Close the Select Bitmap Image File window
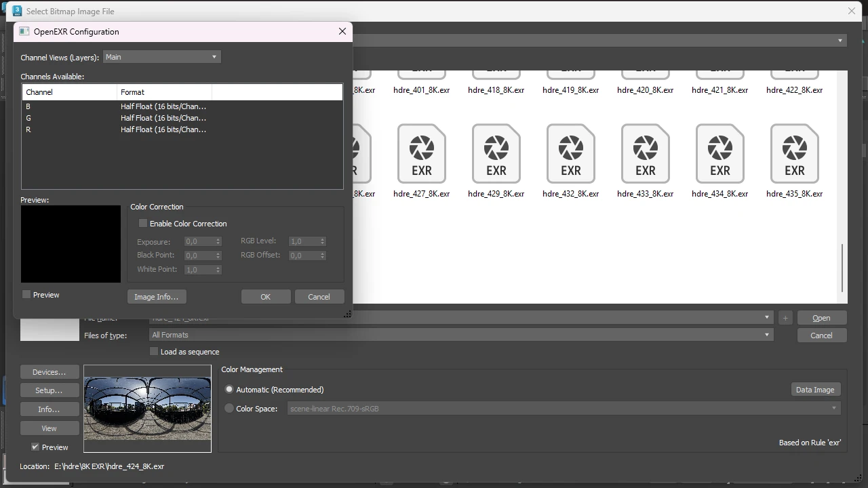Screen dimensions: 868x488 (852, 11)
